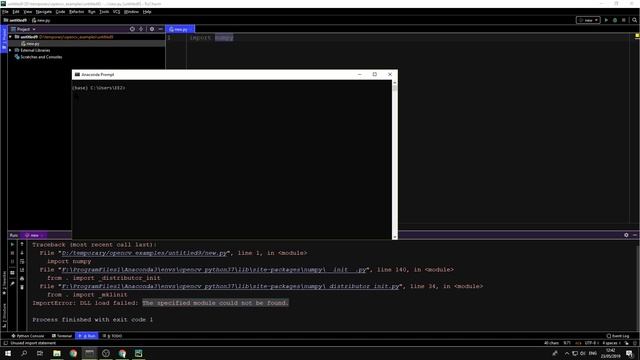
Task: Open the Help menu
Action: (x=147, y=12)
